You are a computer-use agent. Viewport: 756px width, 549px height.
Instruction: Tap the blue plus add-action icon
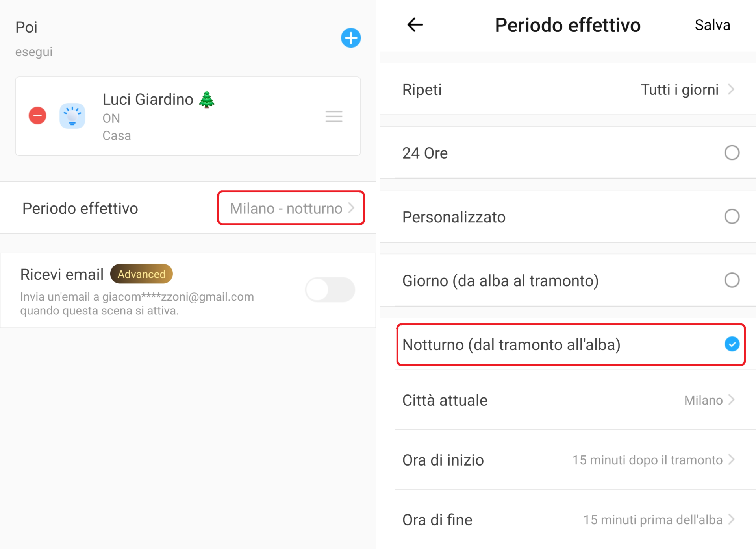(x=350, y=38)
